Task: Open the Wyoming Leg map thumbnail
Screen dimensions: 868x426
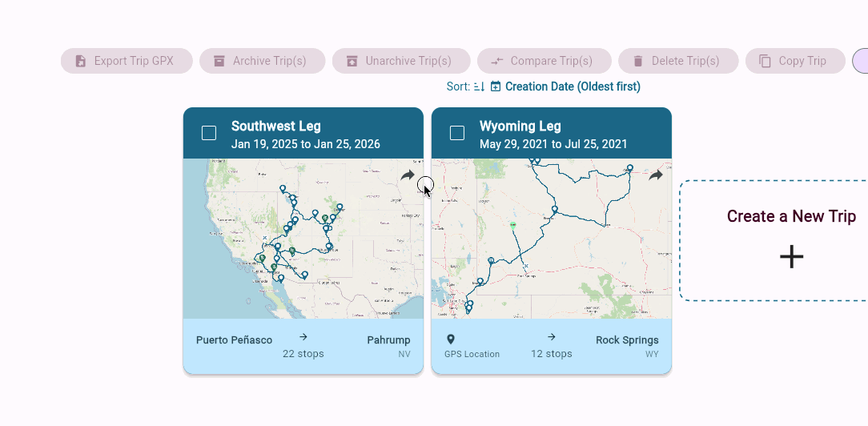Action: [552, 239]
